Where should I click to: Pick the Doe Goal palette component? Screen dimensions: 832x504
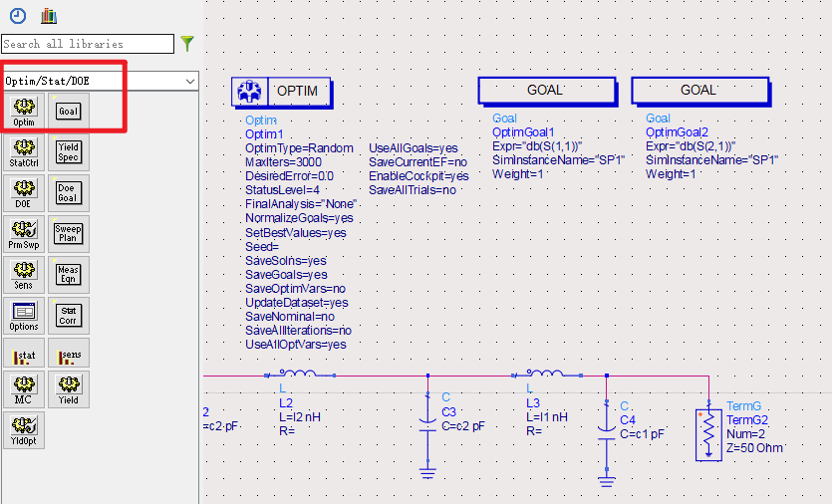(69, 193)
